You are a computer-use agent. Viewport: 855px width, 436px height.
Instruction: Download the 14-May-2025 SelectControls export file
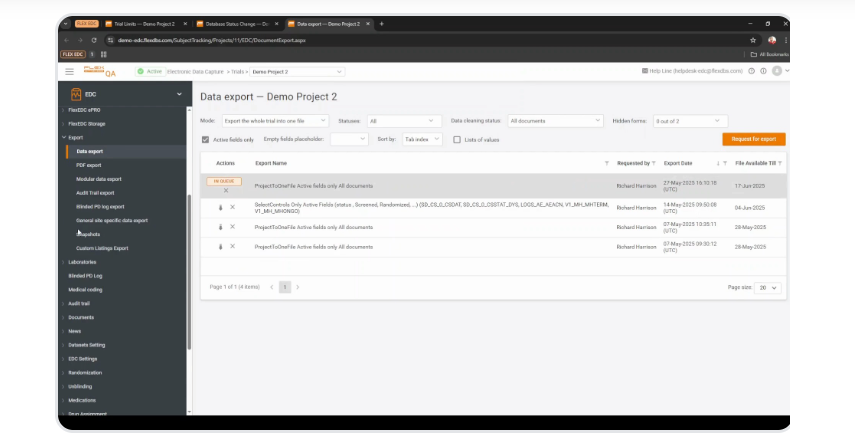[x=220, y=207]
